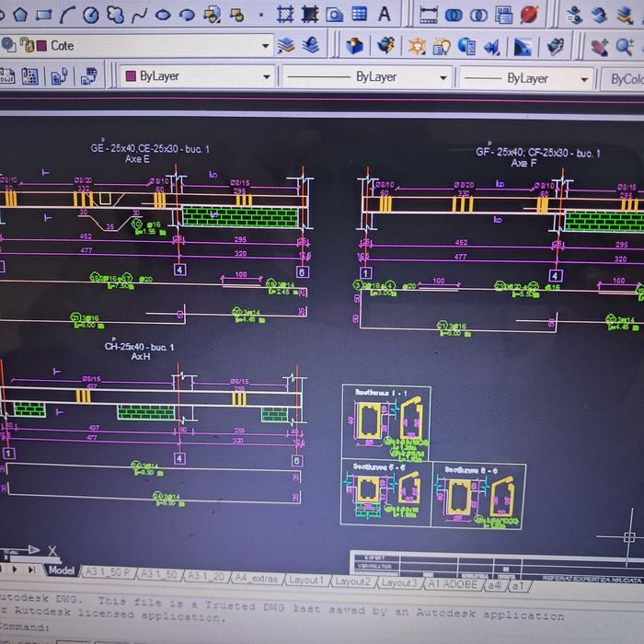Select the Zoom realtime magnifier
Viewport: 644px width, 644px height.
tap(625, 47)
